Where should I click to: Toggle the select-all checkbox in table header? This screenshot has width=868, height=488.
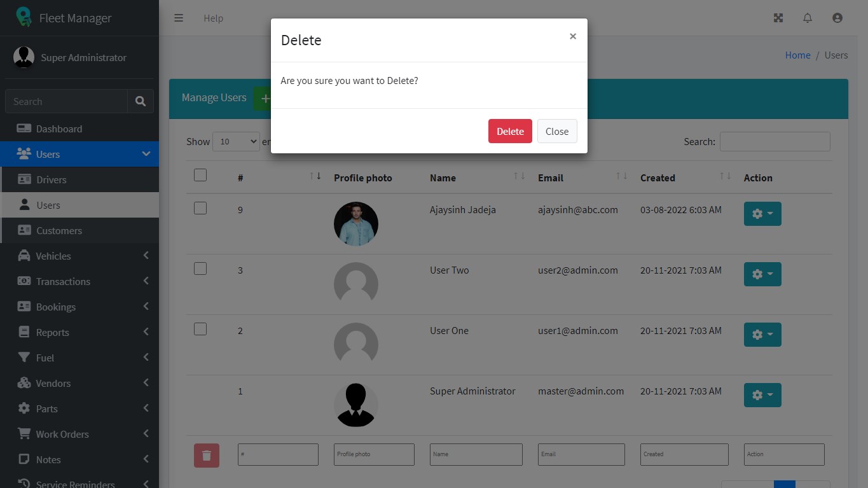point(200,175)
